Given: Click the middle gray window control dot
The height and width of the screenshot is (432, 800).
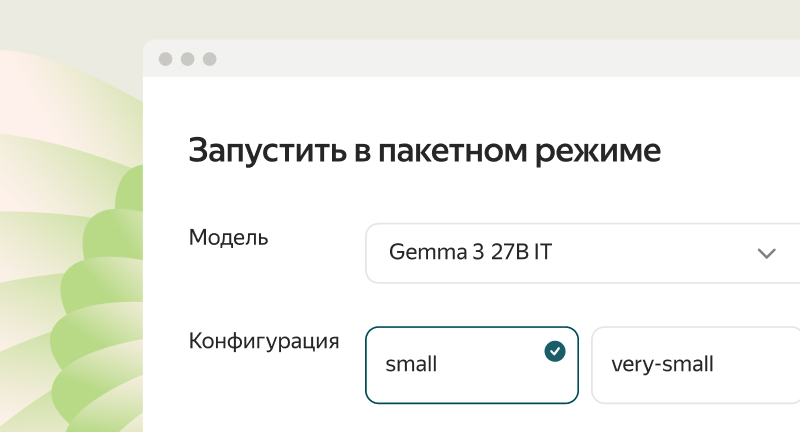Looking at the screenshot, I should [187, 59].
